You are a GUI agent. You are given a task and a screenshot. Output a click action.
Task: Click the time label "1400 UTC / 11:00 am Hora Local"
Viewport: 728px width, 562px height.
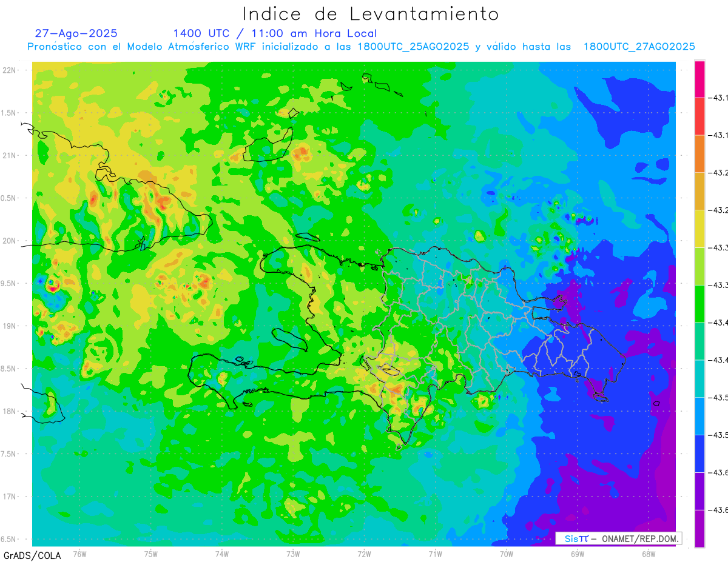[x=275, y=33]
